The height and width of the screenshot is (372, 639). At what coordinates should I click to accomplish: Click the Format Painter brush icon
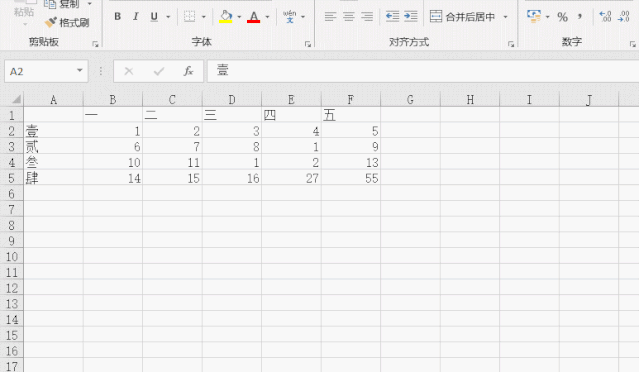coord(51,22)
